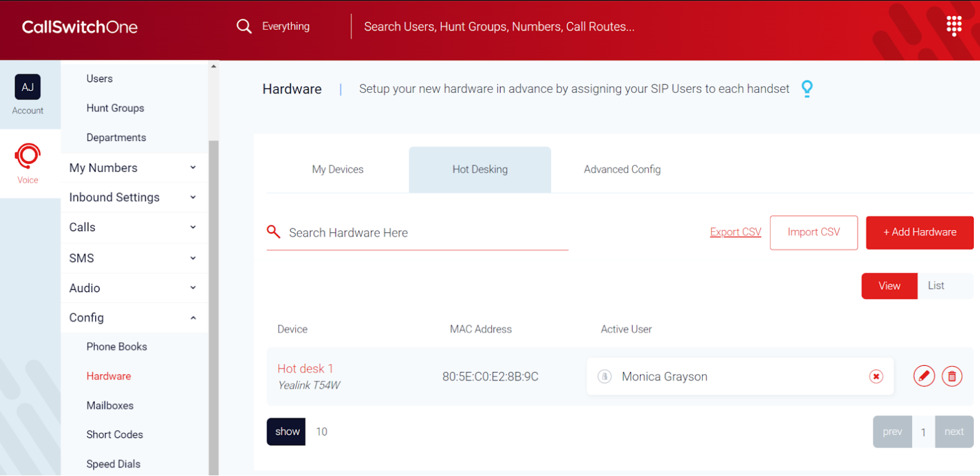Click the red magnifier in hardware search
The height and width of the screenshot is (476, 980).
(x=273, y=232)
